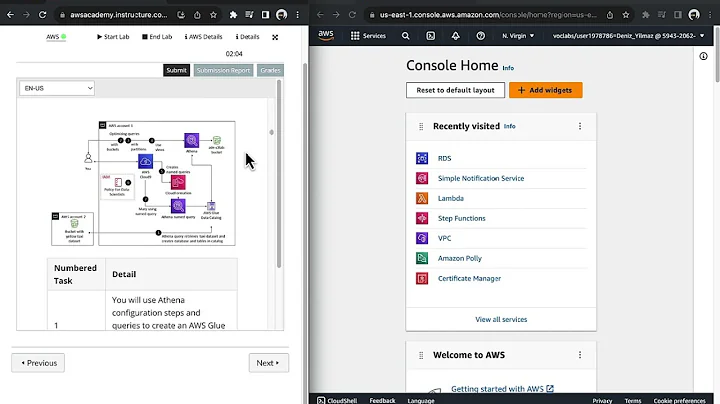Open Step Functions

(x=461, y=218)
